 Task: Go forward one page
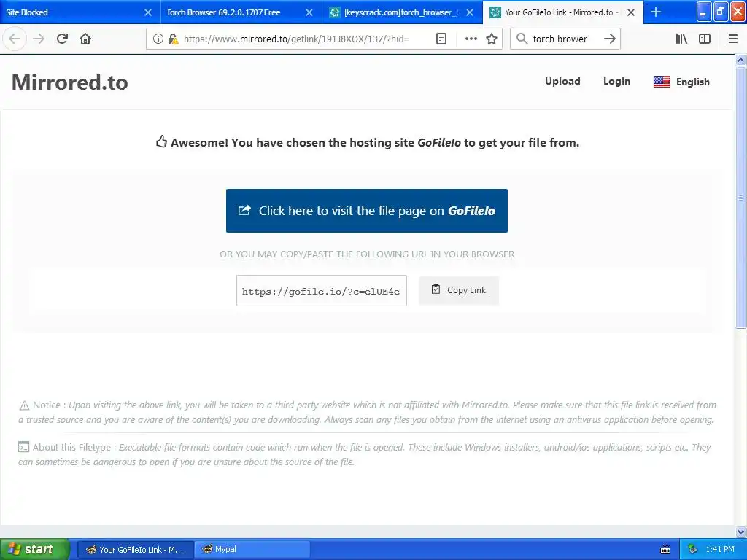[x=39, y=39]
